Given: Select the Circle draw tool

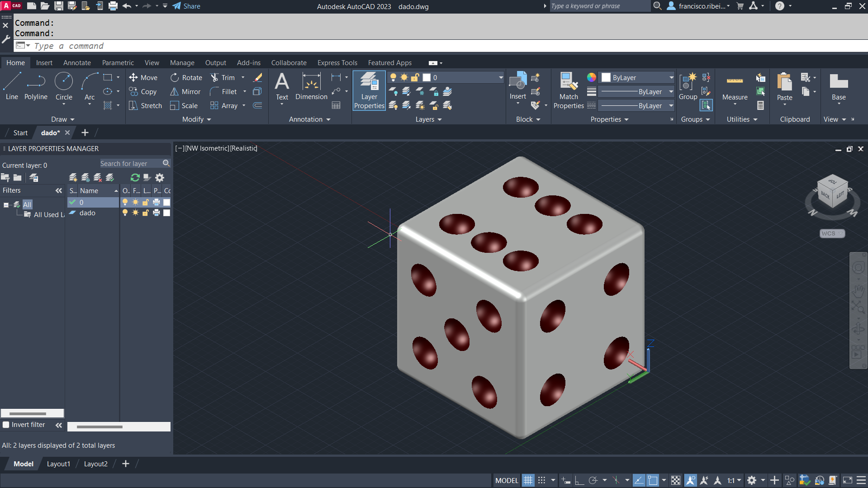Looking at the screenshot, I should (x=64, y=86).
